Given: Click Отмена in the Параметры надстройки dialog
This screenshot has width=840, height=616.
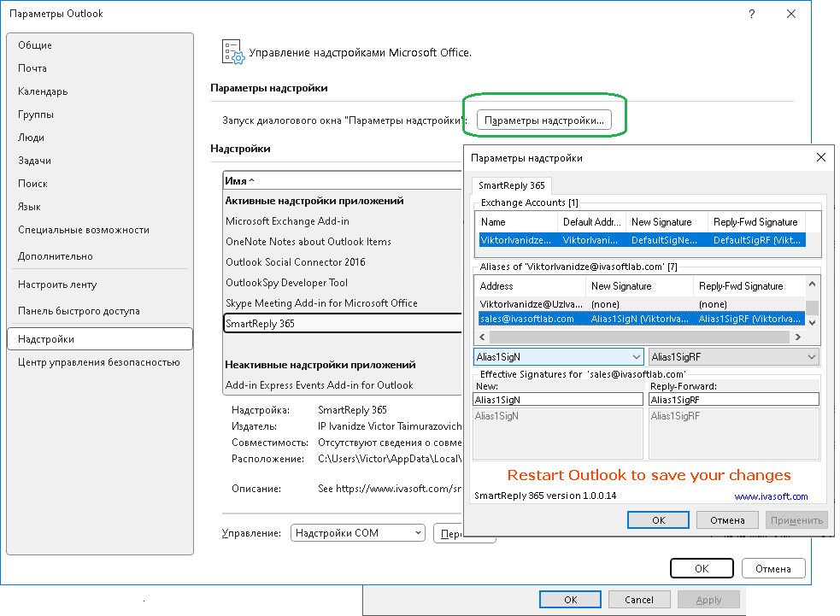Looking at the screenshot, I should [727, 520].
